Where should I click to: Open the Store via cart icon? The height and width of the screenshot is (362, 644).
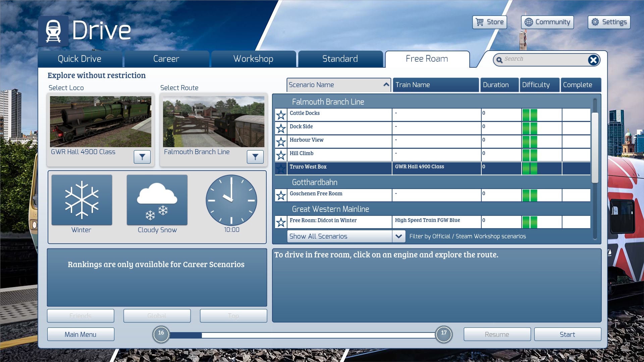click(x=480, y=22)
